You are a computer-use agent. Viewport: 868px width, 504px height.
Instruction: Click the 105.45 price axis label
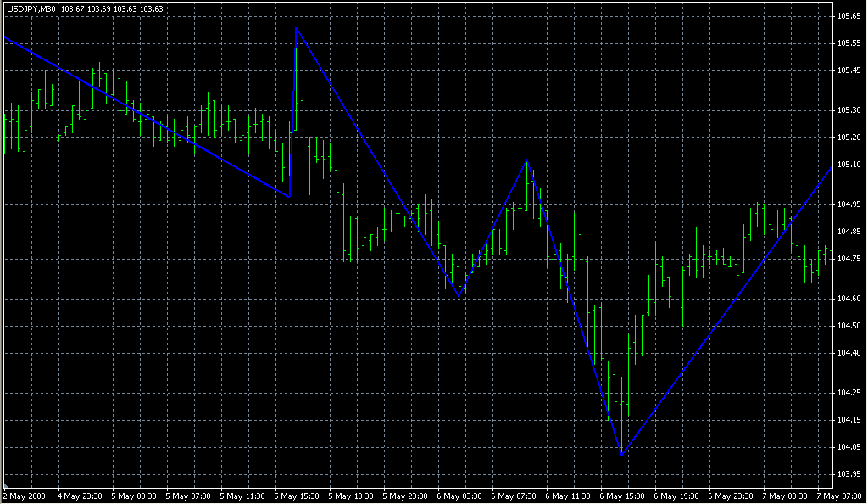click(849, 70)
